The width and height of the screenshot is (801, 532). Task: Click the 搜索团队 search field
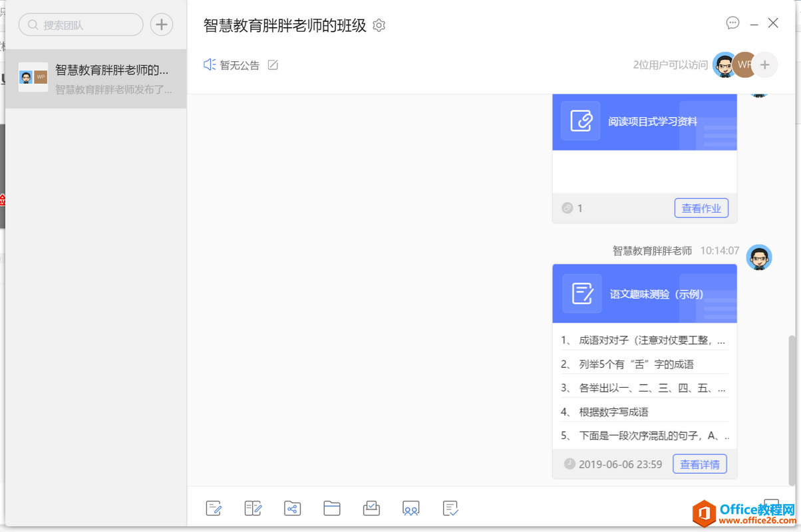[81, 25]
